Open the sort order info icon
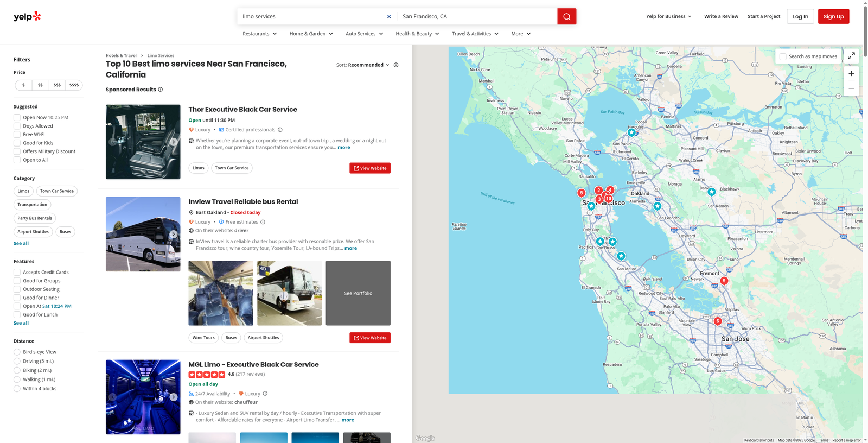The width and height of the screenshot is (868, 443). 396,65
